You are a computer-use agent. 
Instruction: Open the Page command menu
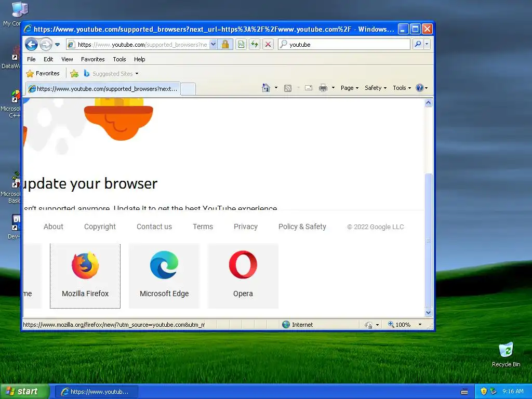(350, 88)
